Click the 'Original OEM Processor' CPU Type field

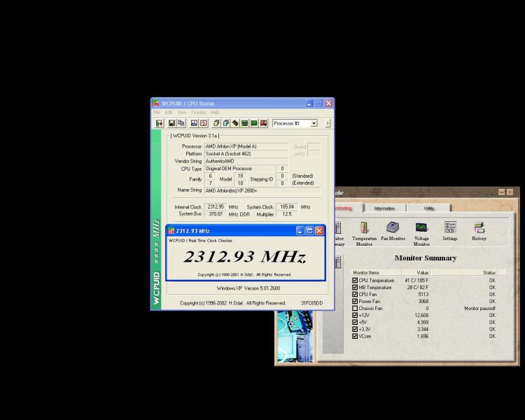click(x=240, y=169)
